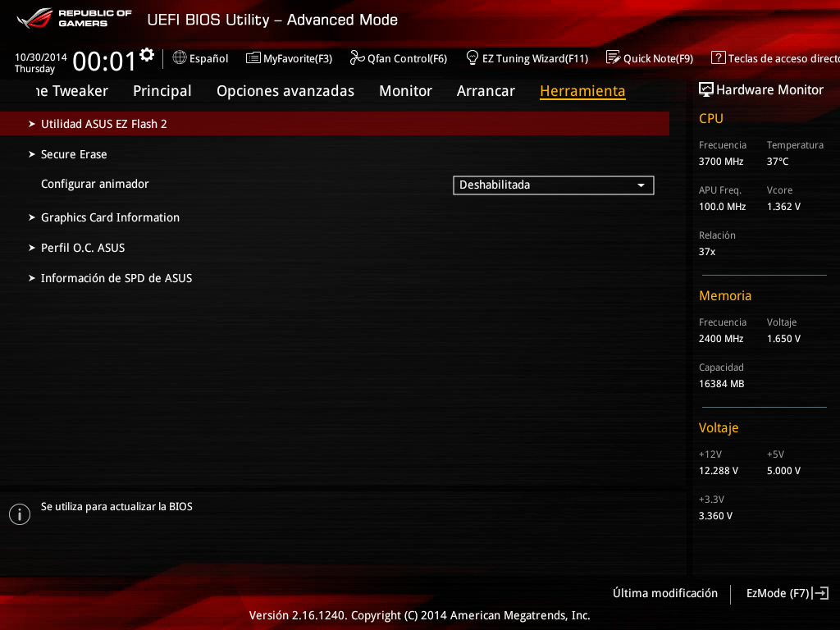Click the UEFI BIOS Utility title
Viewport: 840px width, 630px height.
(x=272, y=20)
